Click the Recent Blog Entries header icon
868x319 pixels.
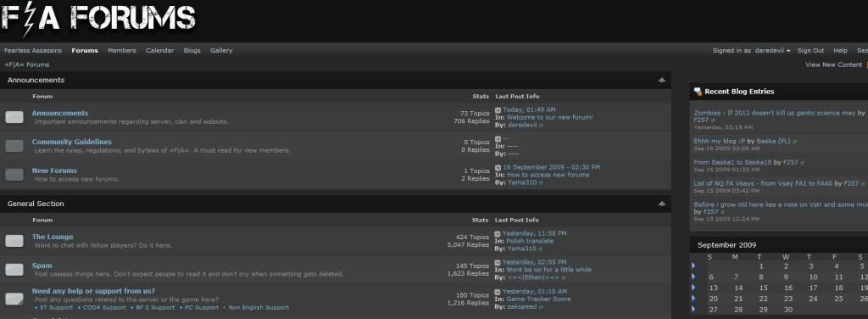(x=698, y=92)
